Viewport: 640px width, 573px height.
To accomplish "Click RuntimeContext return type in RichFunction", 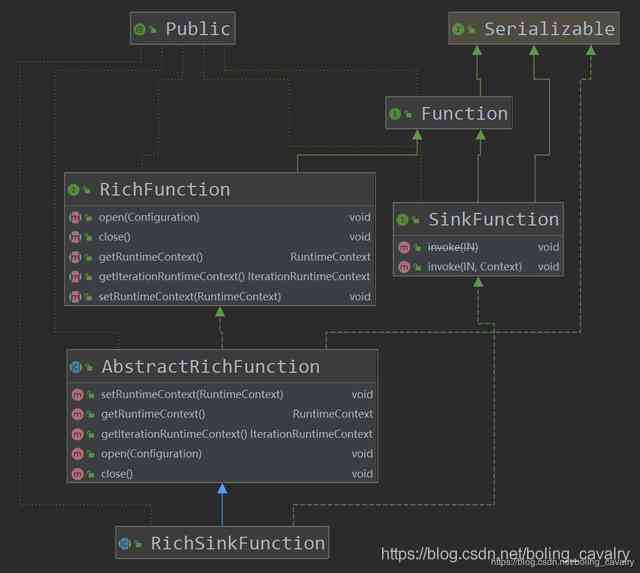I will click(x=330, y=257).
